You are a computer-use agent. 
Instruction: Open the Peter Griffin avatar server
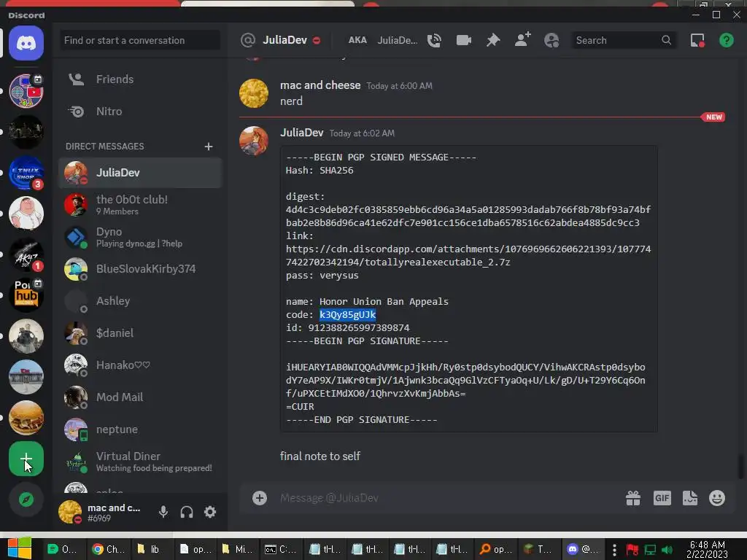pyautogui.click(x=26, y=214)
